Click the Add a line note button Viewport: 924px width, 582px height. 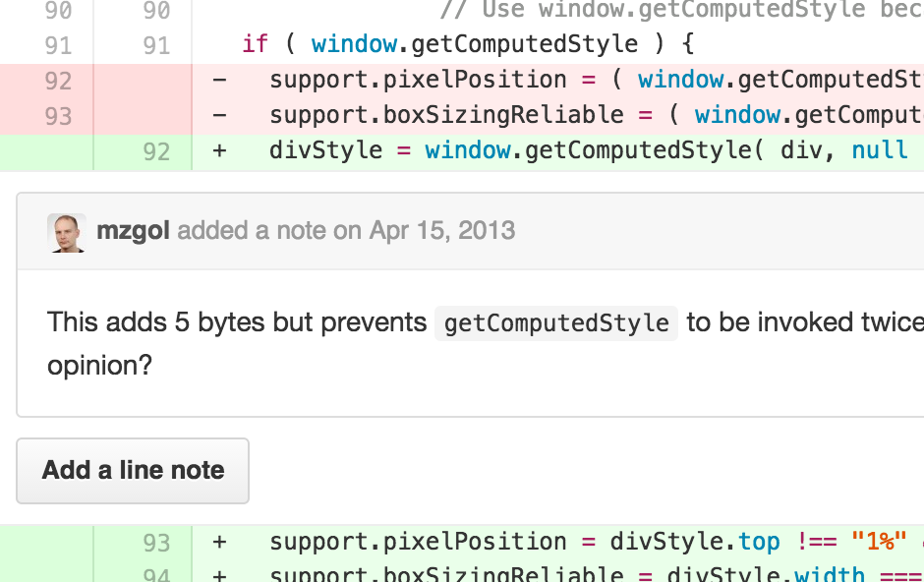tap(133, 471)
